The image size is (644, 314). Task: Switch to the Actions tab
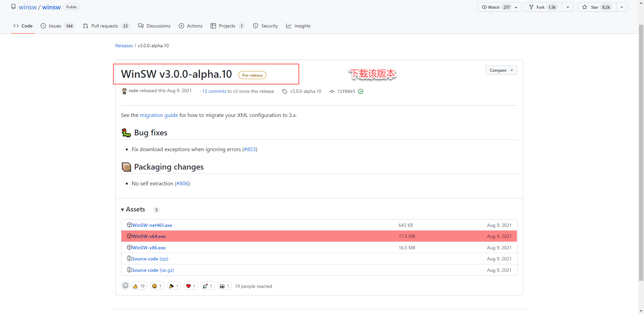pyautogui.click(x=191, y=26)
